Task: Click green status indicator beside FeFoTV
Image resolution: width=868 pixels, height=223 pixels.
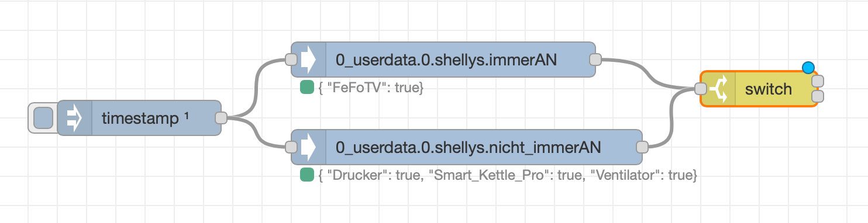Action: pyautogui.click(x=306, y=88)
